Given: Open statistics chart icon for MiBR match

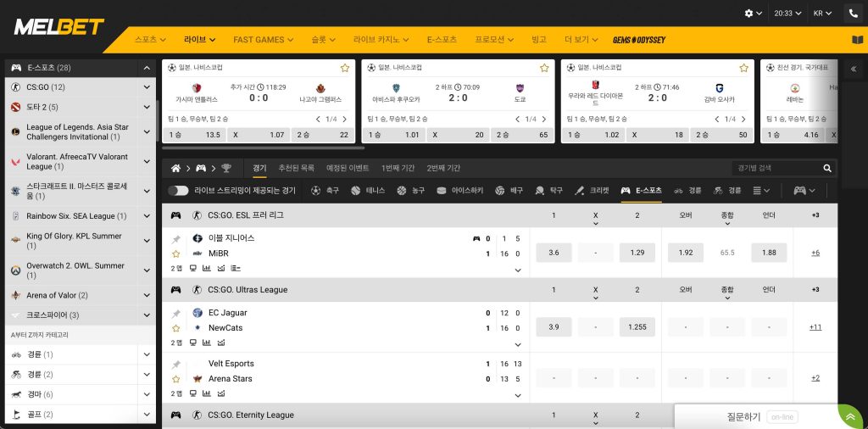Looking at the screenshot, I should point(207,269).
